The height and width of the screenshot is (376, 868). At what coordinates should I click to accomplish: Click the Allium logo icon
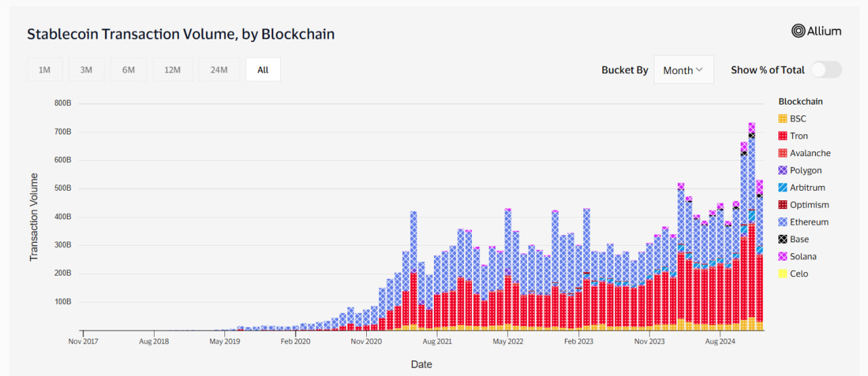[x=798, y=31]
